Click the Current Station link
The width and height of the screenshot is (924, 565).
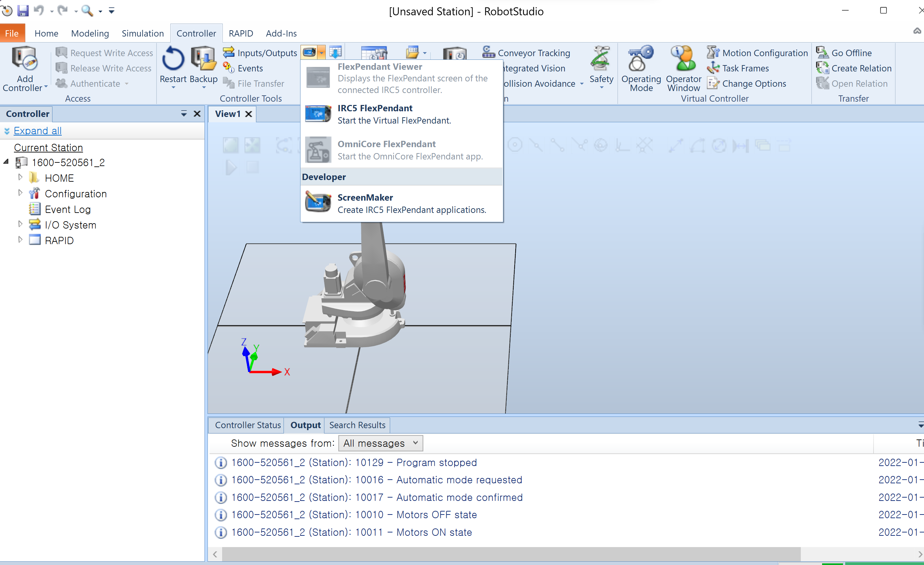[48, 147]
